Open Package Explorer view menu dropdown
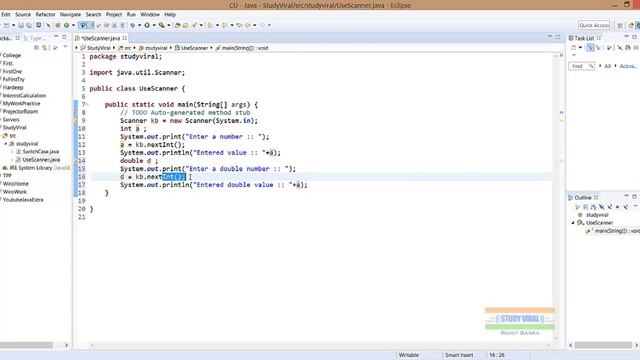Image resolution: width=640 pixels, height=360 pixels. point(65,48)
